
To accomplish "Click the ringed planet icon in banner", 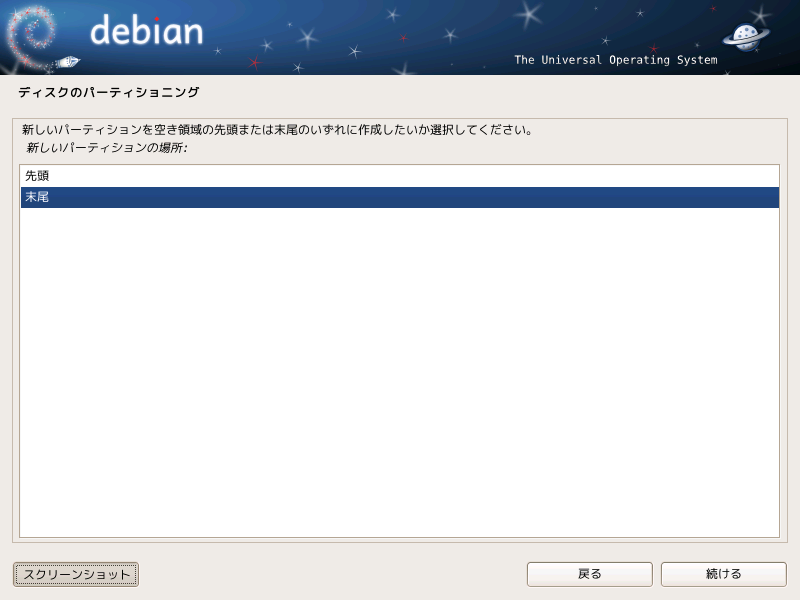I will point(745,37).
